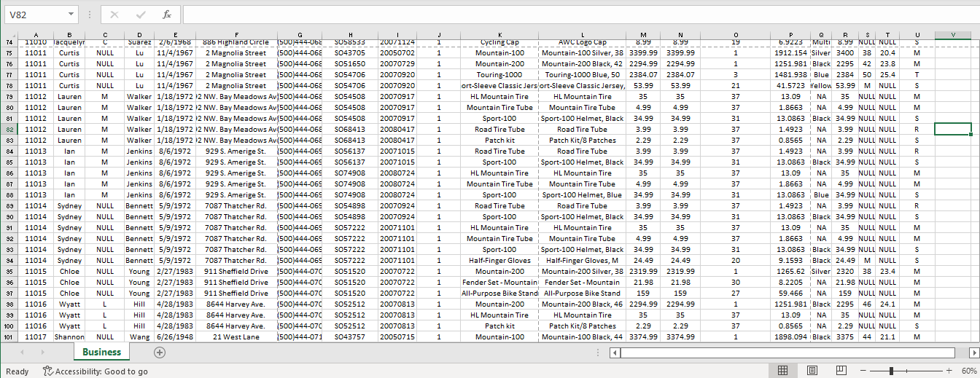Viewport: 980px width, 378px height.
Task: Click the Insert Function fx icon
Action: pyautogui.click(x=167, y=15)
